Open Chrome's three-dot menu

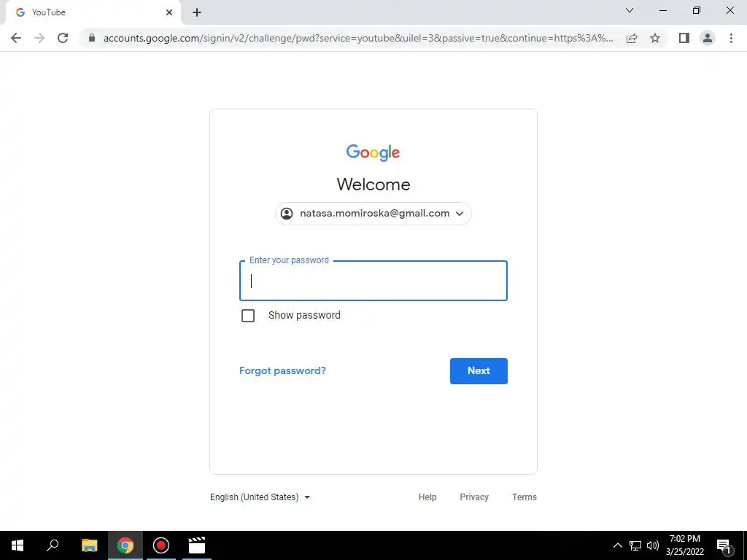[731, 38]
